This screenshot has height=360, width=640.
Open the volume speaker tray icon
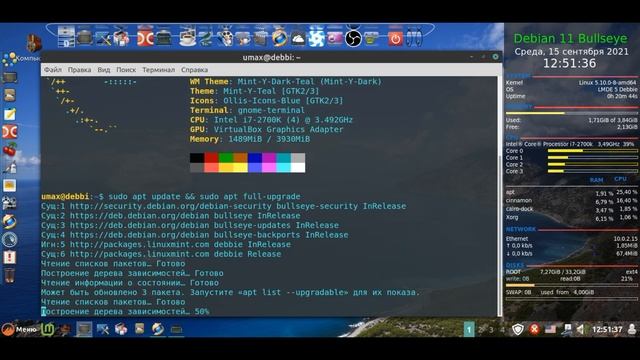pos(580,329)
